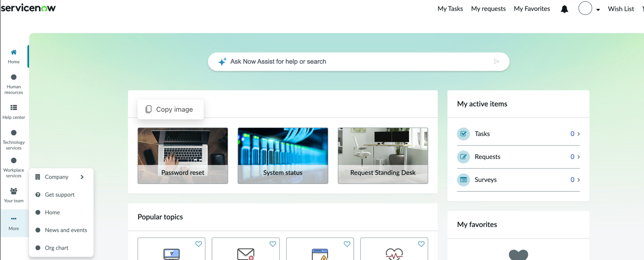Open Tasks in My active items
The width and height of the screenshot is (644, 260).
point(518,134)
